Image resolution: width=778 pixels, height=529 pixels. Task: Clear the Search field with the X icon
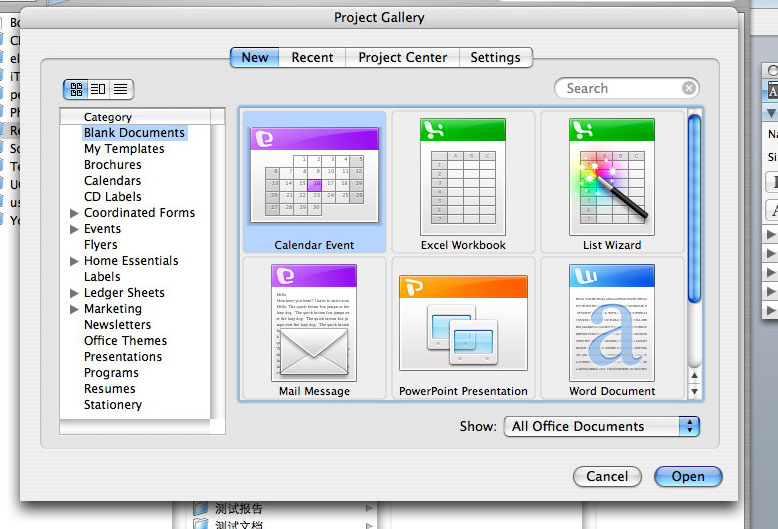point(689,88)
